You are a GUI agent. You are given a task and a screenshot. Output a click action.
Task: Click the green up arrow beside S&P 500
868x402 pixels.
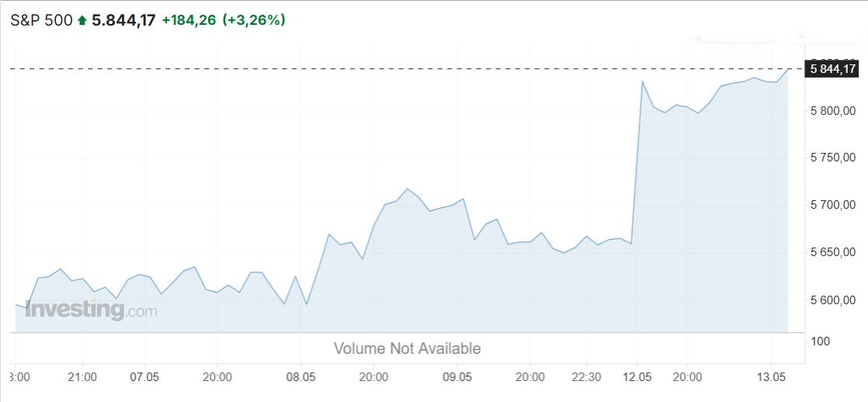point(82,21)
